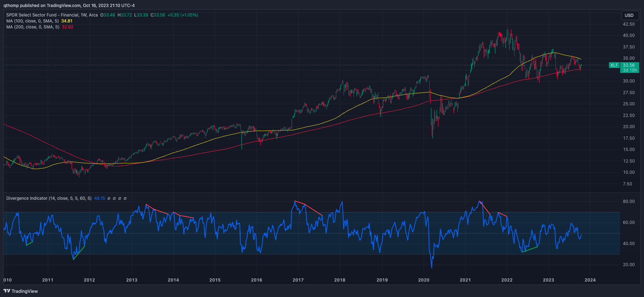Click the Divergence Indicator value 48.15
The image size is (644, 297).
[x=100, y=198]
